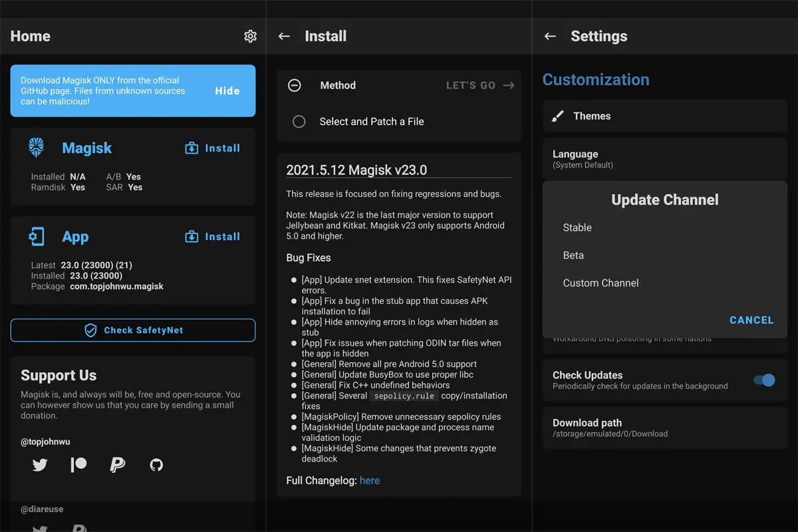The height and width of the screenshot is (532, 798).
Task: Open topjohnwu's PayPal icon
Action: click(x=117, y=465)
